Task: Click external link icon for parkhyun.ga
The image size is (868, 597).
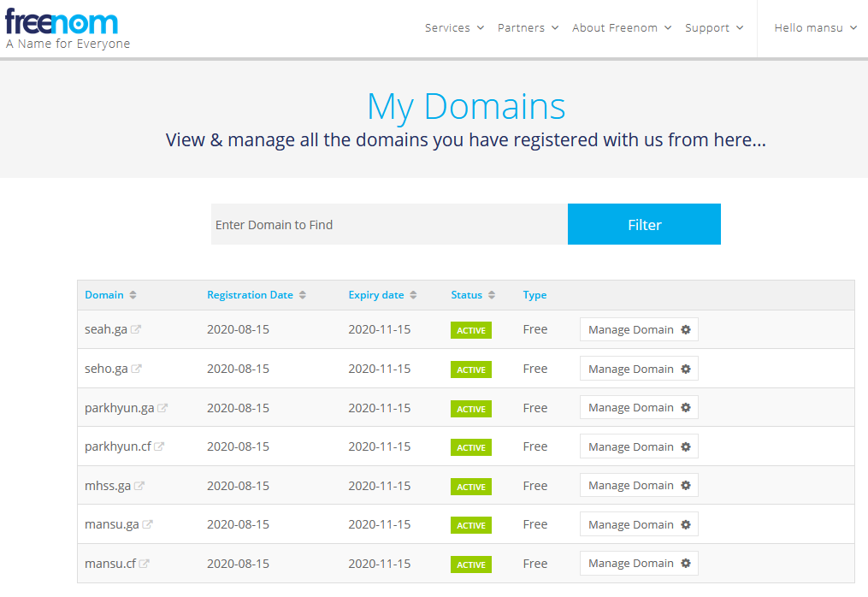Action: (x=162, y=408)
